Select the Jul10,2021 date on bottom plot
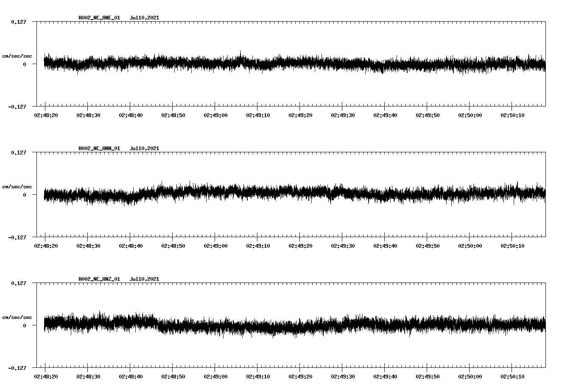This screenshot has height=392, width=576. [144, 279]
